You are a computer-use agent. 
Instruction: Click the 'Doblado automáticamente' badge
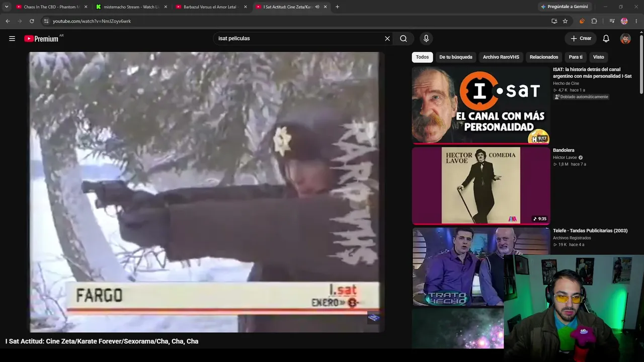point(581,97)
